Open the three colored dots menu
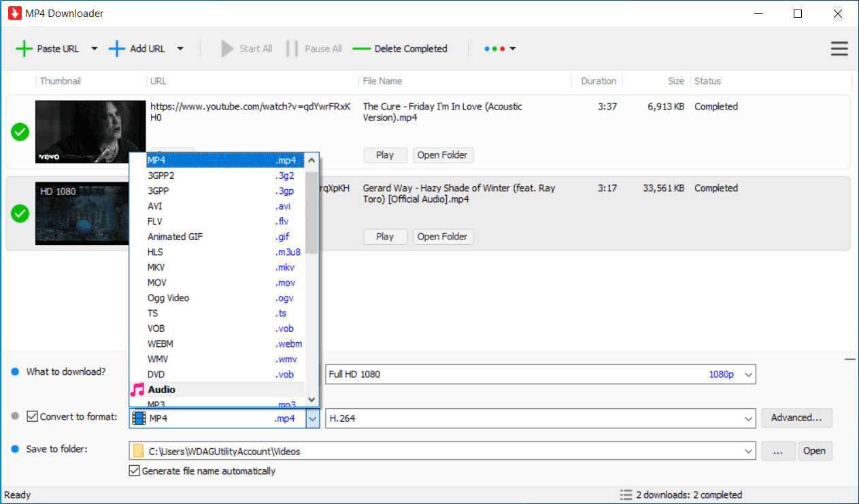The width and height of the screenshot is (859, 504). click(500, 48)
